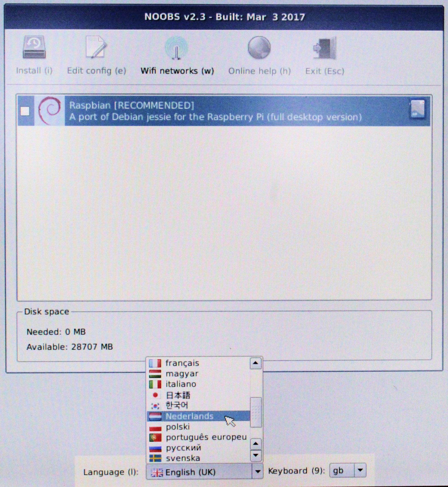Choose Nederlands from the language list
The height and width of the screenshot is (487, 448).
pos(198,416)
